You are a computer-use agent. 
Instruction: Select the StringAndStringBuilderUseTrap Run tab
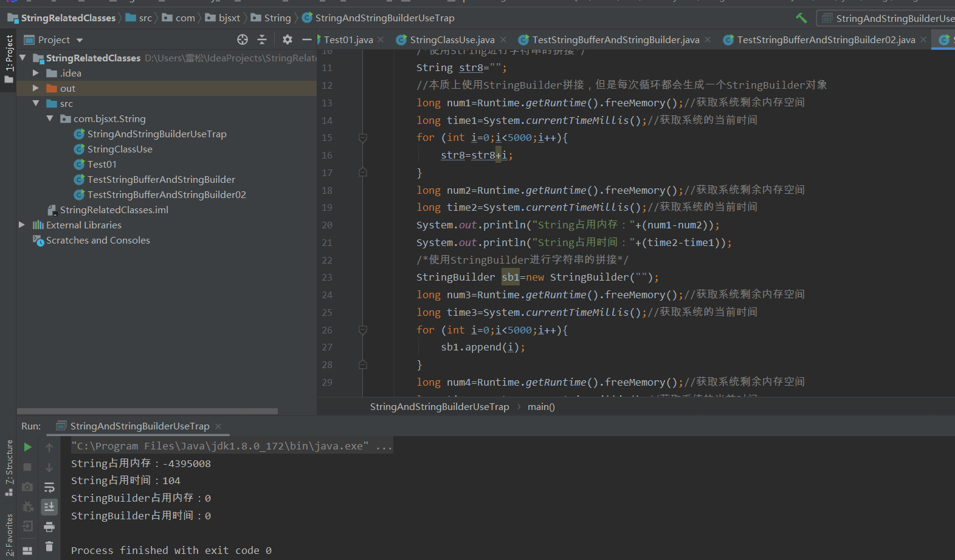[x=139, y=426]
